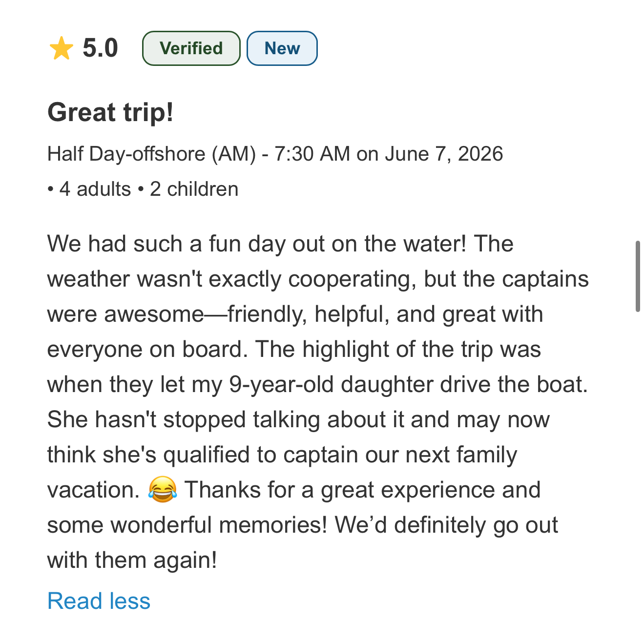Click the closing words 'with them again!'
Screen dimensions: 644x644
(132, 560)
